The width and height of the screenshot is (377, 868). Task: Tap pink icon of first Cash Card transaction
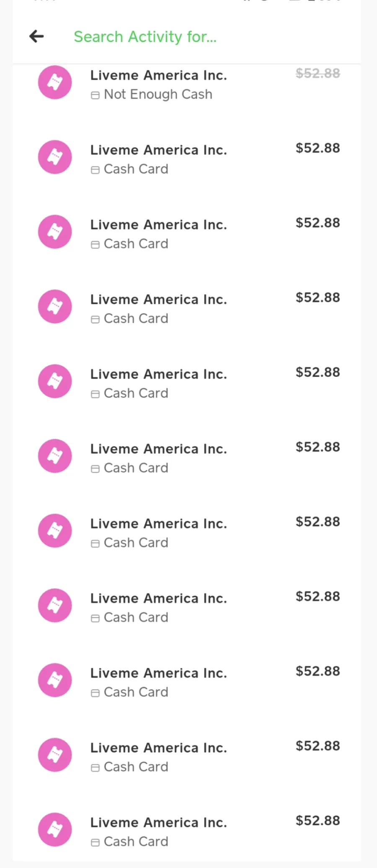(x=55, y=157)
